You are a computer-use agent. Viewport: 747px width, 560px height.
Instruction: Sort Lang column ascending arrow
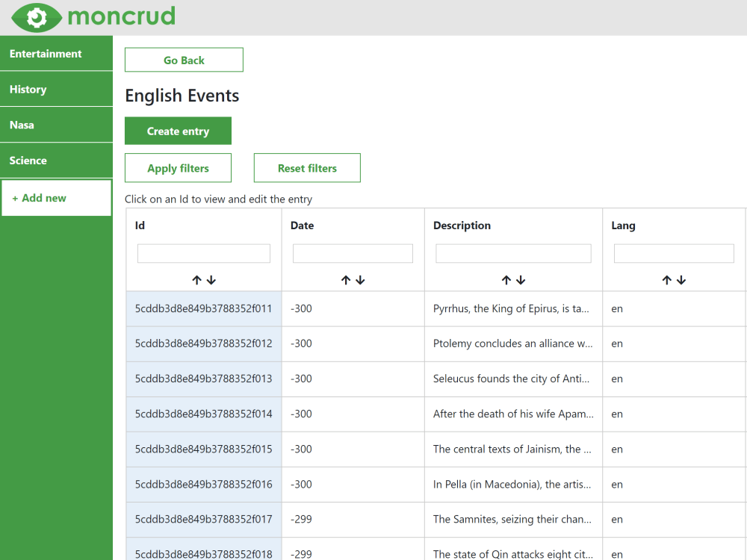667,280
